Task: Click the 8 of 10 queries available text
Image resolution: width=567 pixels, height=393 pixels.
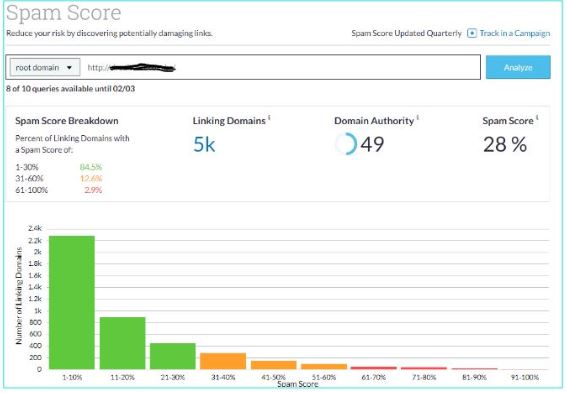Action: (71, 89)
